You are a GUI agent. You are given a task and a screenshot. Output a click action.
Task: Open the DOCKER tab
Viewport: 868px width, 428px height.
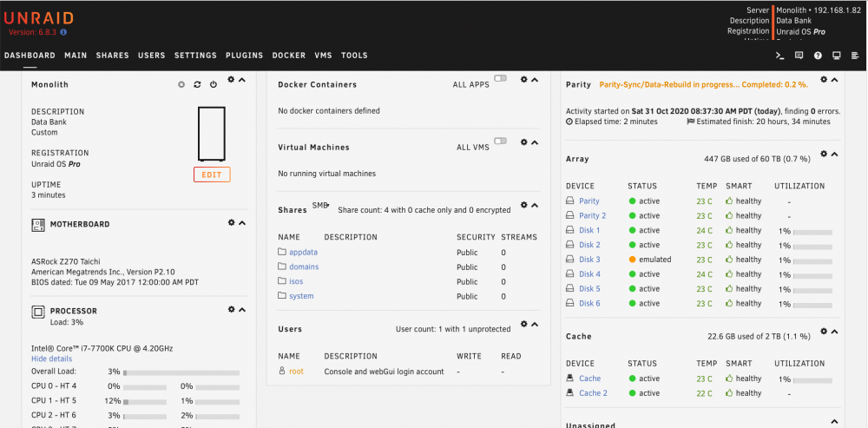[x=288, y=56]
